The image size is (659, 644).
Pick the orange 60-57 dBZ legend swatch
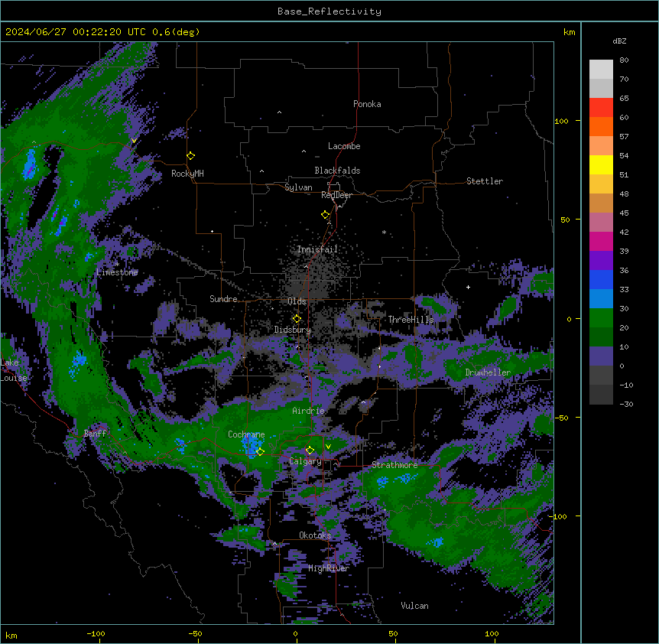[x=601, y=126]
